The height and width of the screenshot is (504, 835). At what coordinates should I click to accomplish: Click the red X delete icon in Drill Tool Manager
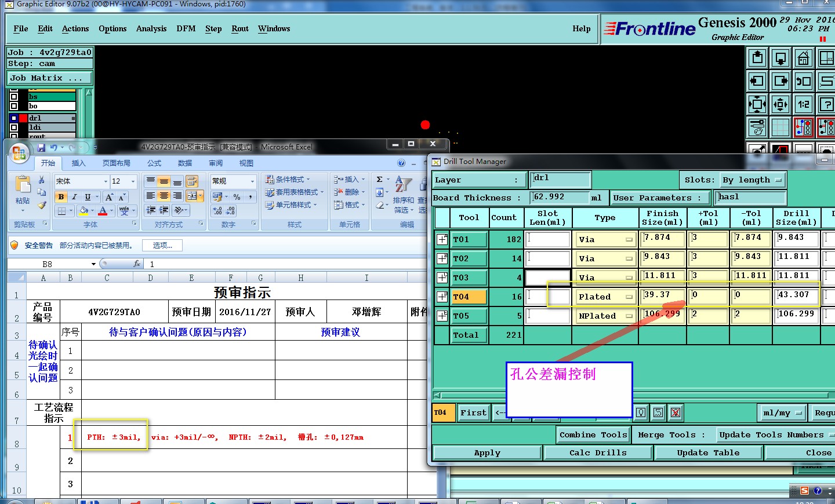676,412
